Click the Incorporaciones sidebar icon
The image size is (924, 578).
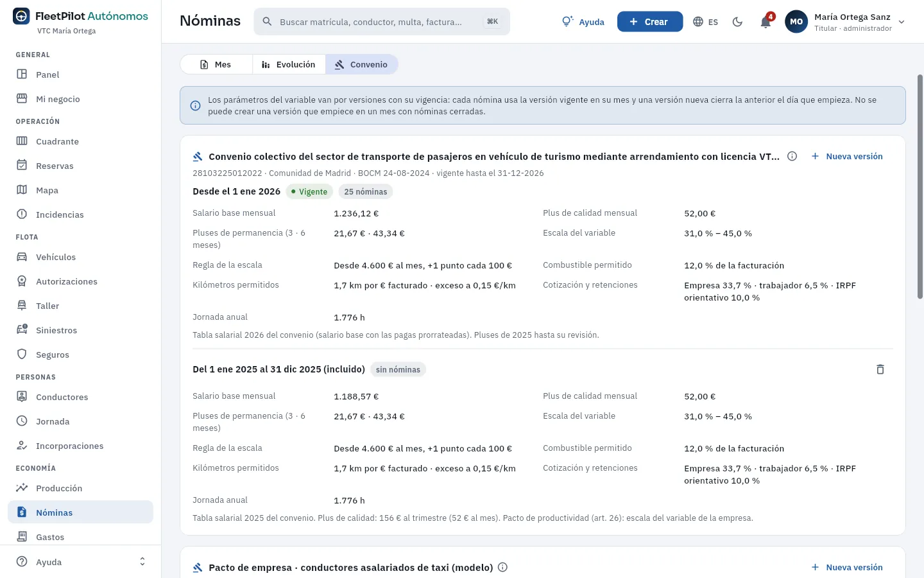coord(22,446)
